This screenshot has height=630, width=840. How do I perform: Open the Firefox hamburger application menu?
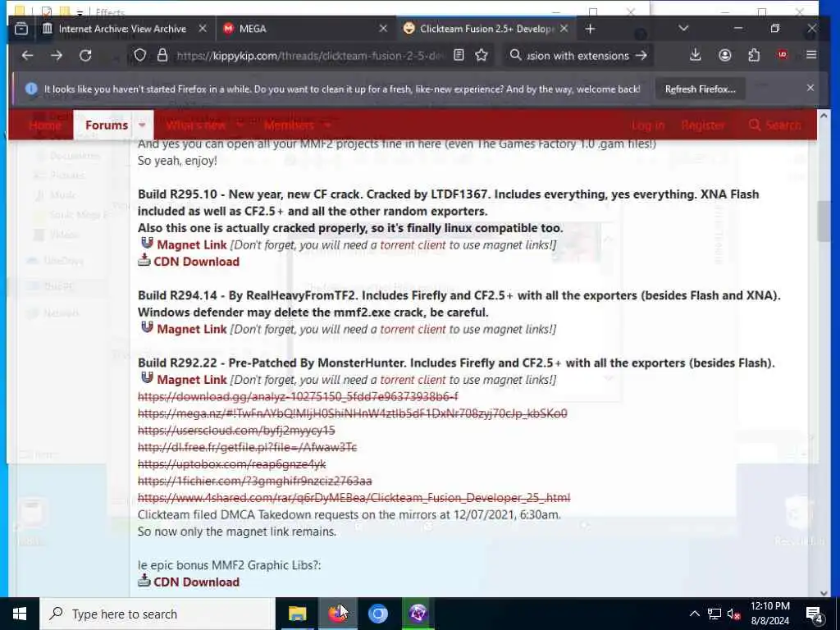(x=811, y=55)
